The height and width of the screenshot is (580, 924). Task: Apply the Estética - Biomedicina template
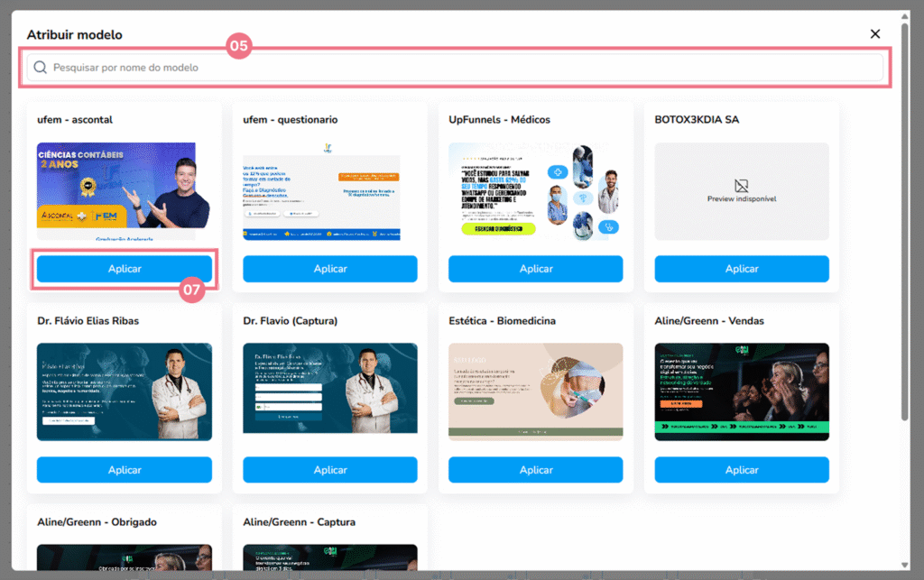pyautogui.click(x=536, y=470)
